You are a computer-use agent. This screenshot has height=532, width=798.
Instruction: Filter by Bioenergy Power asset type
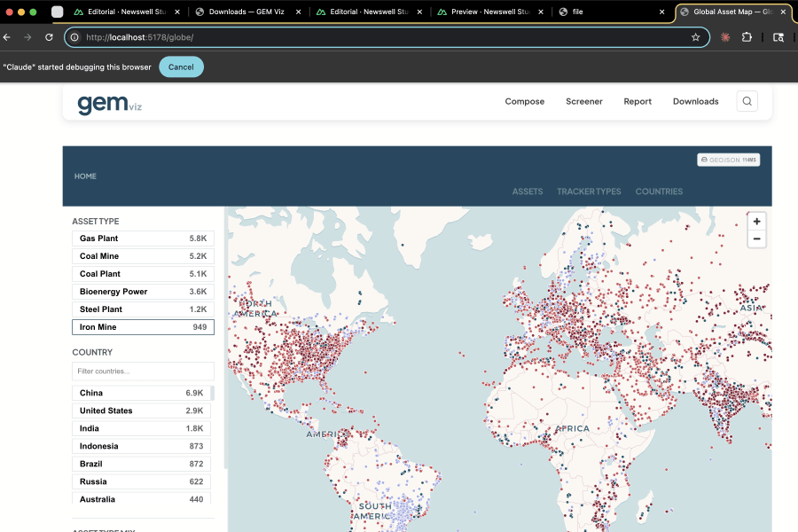pos(143,292)
